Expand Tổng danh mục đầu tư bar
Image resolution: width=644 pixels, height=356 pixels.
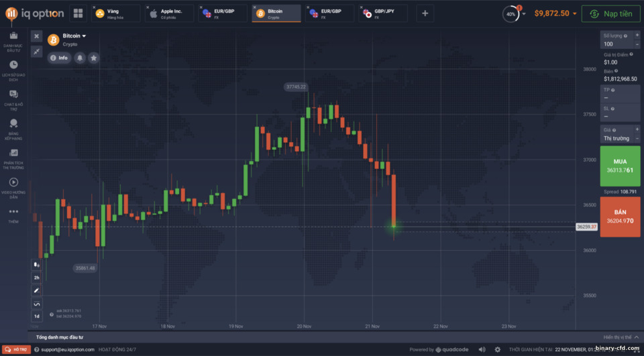pyautogui.click(x=60, y=337)
